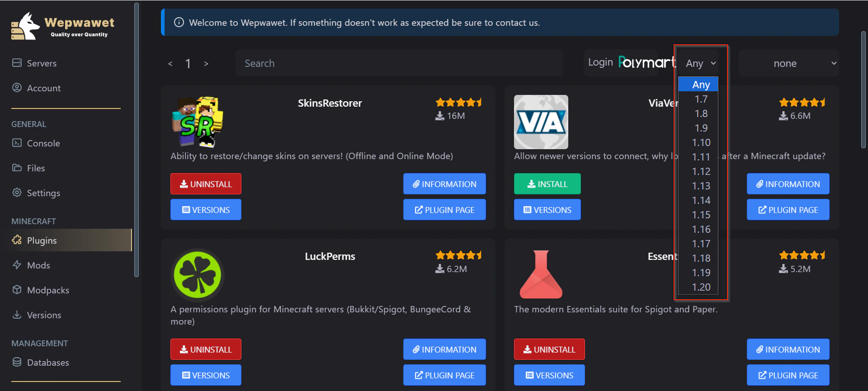Open Information for LuckPerms
The width and height of the screenshot is (868, 391).
444,349
